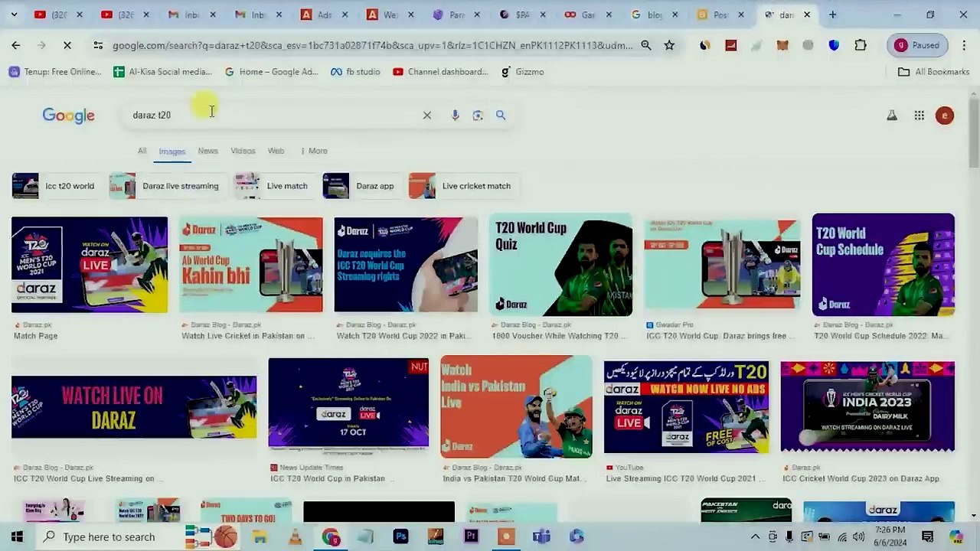Open the T20 World Cup Schedule image
980x551 pixels.
[884, 265]
